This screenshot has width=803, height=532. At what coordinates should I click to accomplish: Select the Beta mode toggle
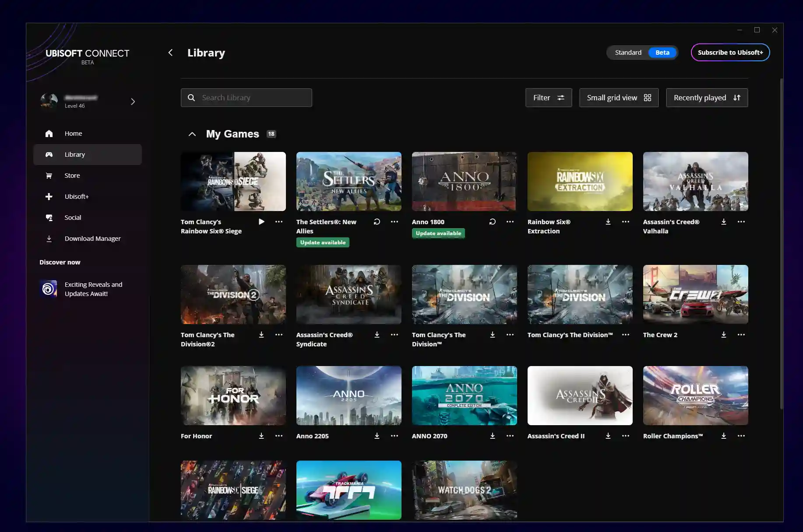[662, 53]
